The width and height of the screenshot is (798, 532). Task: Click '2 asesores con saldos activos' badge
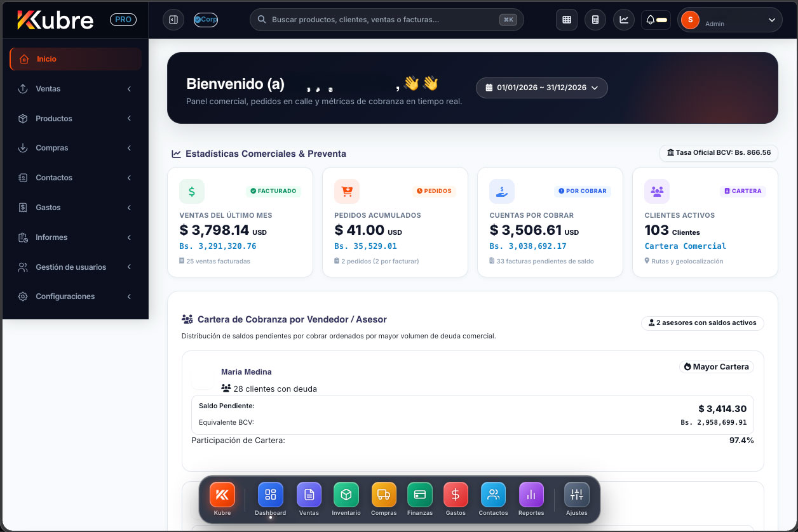pos(703,323)
